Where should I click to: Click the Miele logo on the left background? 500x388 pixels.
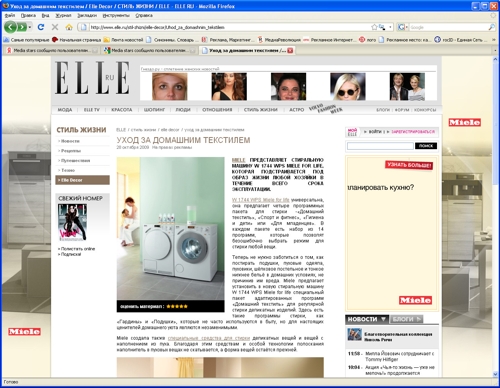coord(25,332)
